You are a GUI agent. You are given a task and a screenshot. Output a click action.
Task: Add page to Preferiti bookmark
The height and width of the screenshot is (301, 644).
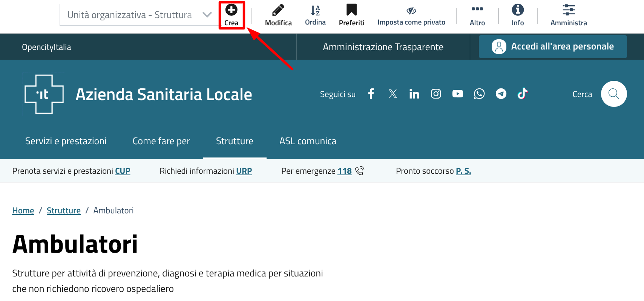pyautogui.click(x=351, y=11)
